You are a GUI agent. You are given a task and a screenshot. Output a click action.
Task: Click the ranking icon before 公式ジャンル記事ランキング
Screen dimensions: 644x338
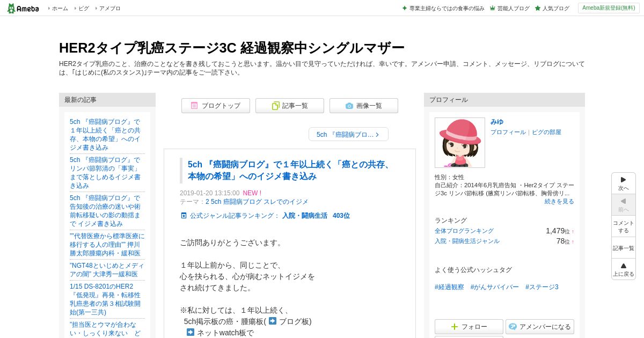click(x=184, y=216)
